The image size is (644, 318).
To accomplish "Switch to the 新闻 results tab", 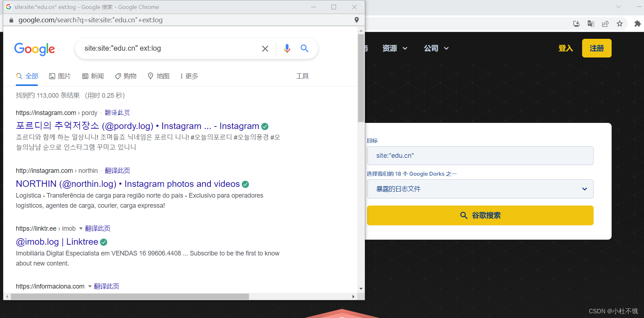I will click(93, 76).
